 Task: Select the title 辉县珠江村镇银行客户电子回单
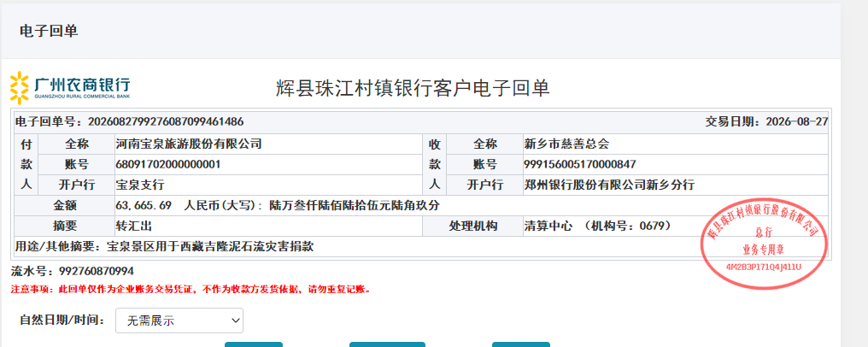pyautogui.click(x=413, y=88)
